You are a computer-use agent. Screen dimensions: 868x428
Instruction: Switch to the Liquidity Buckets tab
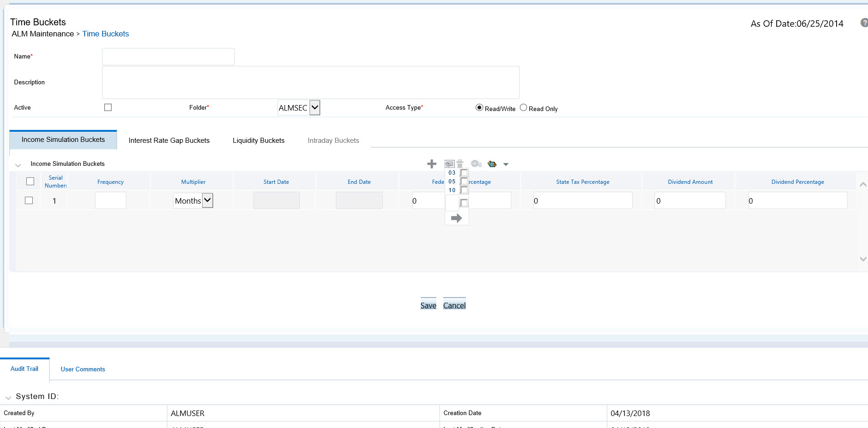tap(258, 140)
